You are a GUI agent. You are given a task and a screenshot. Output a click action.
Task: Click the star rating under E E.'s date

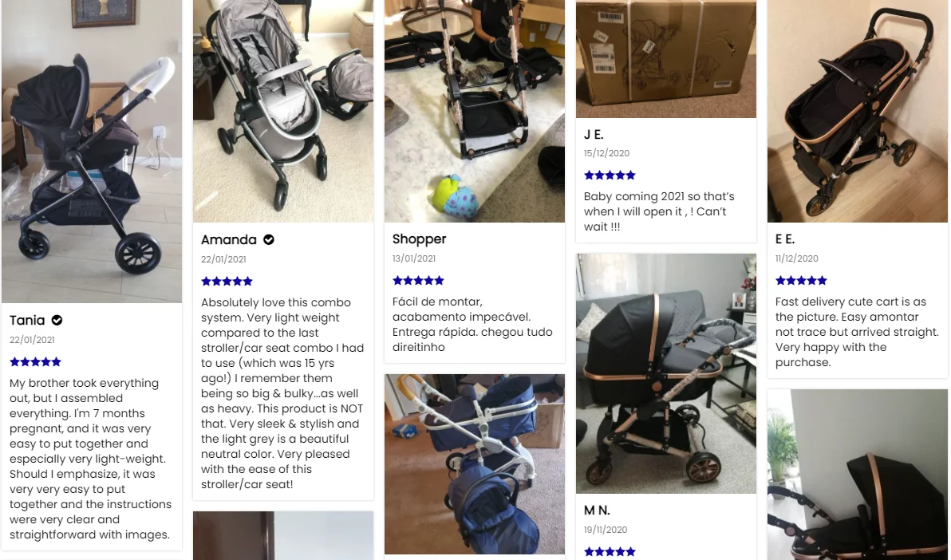click(x=801, y=281)
